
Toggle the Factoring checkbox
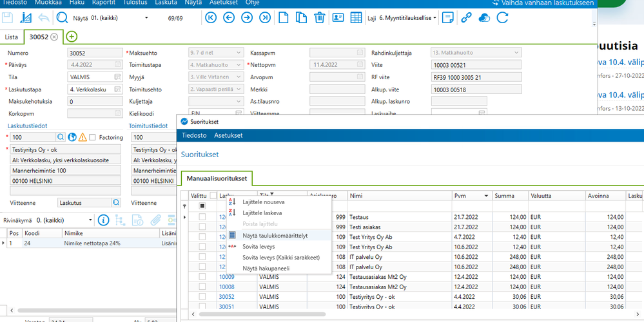tap(93, 137)
